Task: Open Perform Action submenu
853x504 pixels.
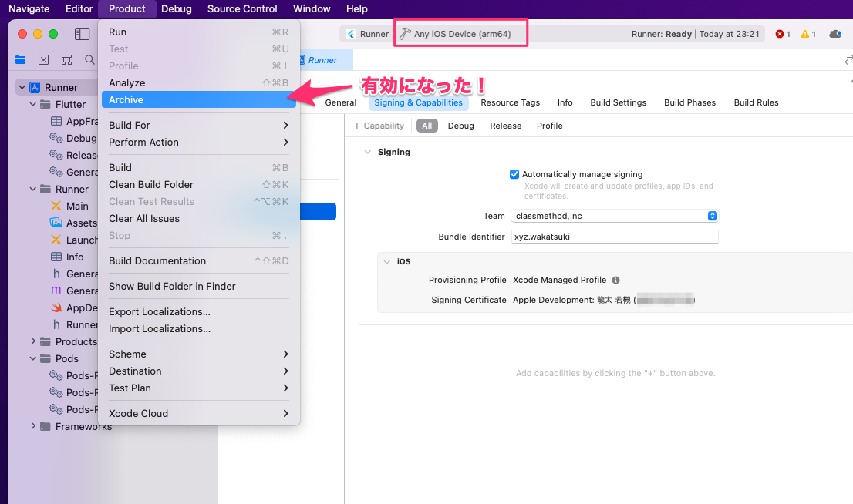Action: click(x=198, y=142)
